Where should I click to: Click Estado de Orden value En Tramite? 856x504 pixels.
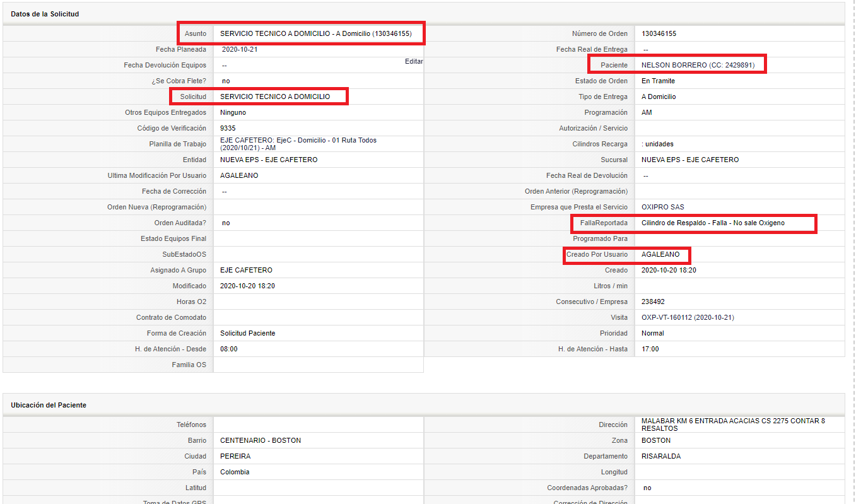(658, 81)
